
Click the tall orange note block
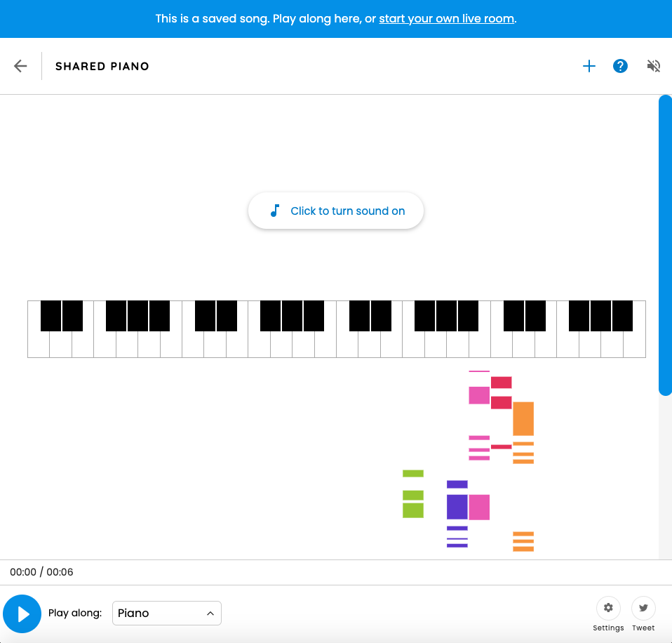523,418
